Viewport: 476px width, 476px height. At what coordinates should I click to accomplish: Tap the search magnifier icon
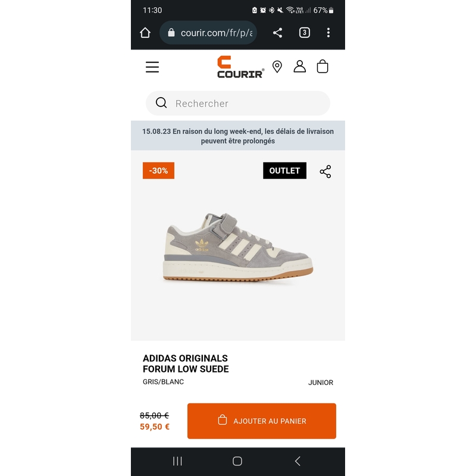coord(161,103)
